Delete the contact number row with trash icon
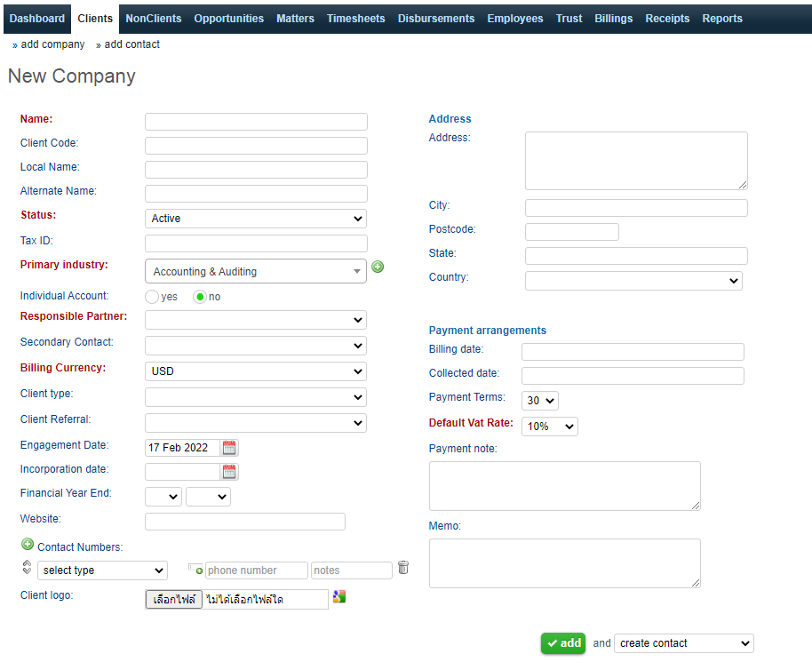Screen dimensions: 812x670 click(x=403, y=569)
